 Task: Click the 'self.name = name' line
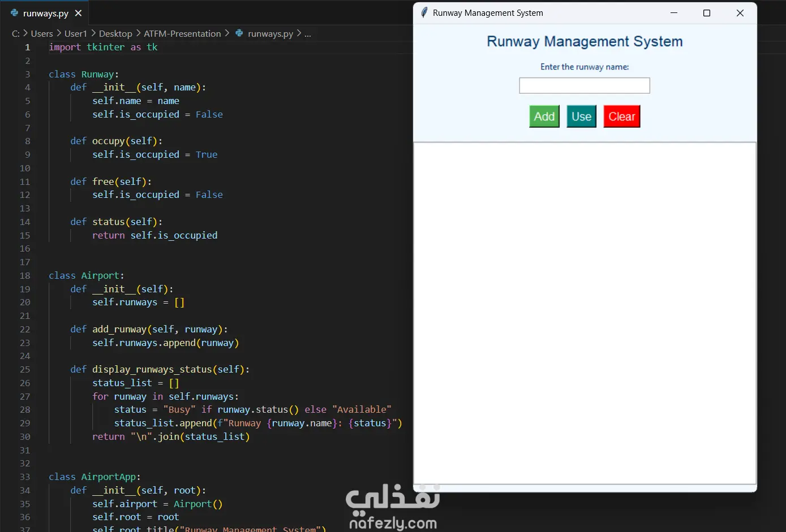pos(136,101)
